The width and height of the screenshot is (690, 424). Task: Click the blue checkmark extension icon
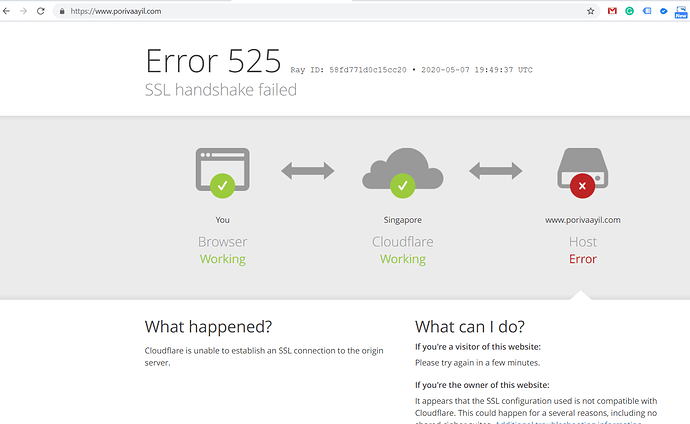click(664, 11)
